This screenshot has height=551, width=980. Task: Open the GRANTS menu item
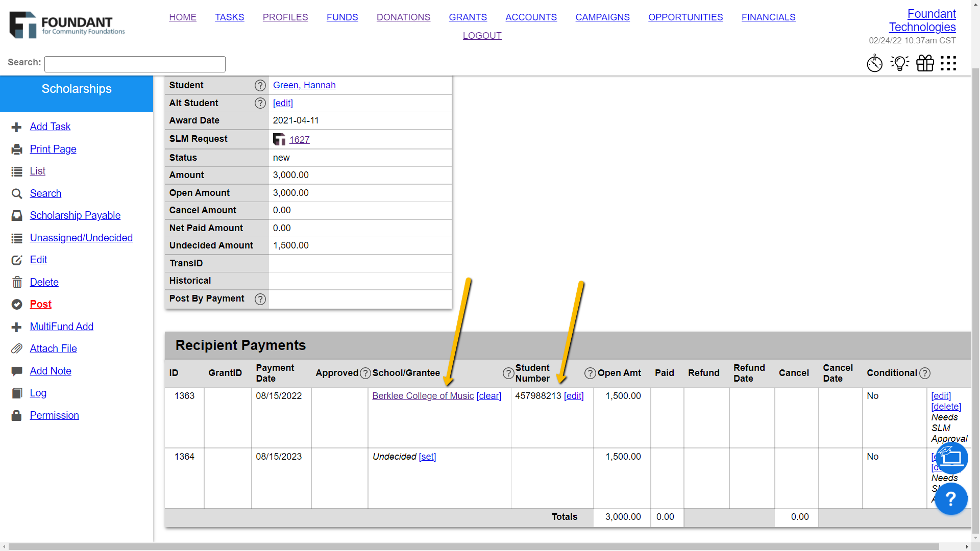coord(468,17)
